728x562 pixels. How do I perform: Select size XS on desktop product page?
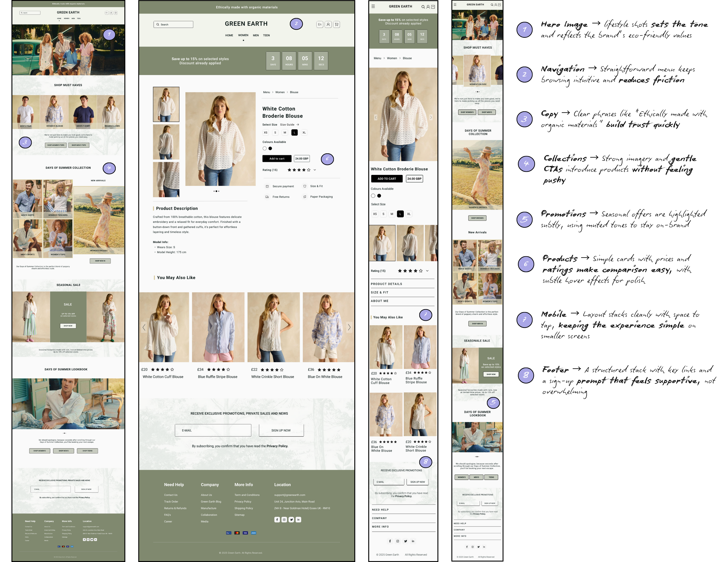pyautogui.click(x=265, y=132)
